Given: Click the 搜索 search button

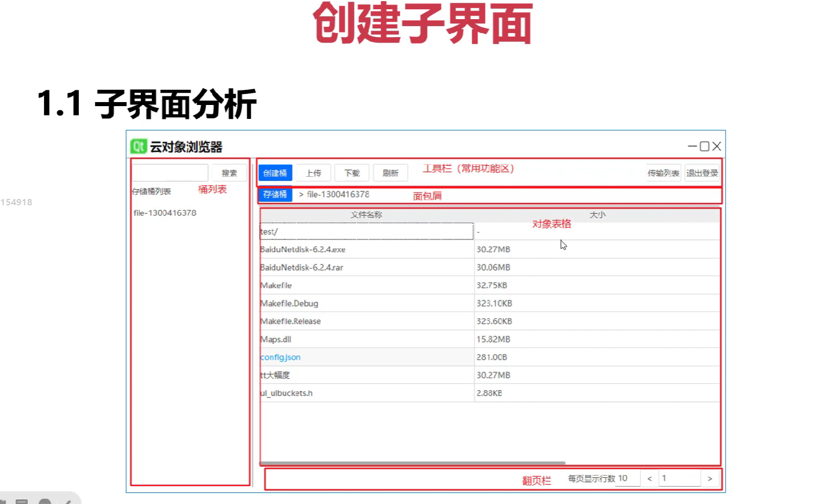Looking at the screenshot, I should click(229, 173).
